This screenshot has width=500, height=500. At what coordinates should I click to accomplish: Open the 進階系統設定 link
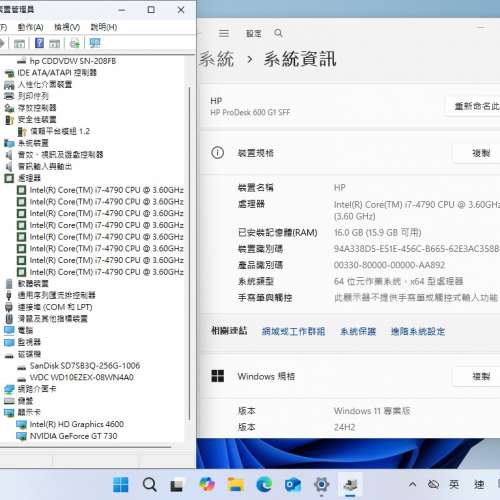(418, 331)
